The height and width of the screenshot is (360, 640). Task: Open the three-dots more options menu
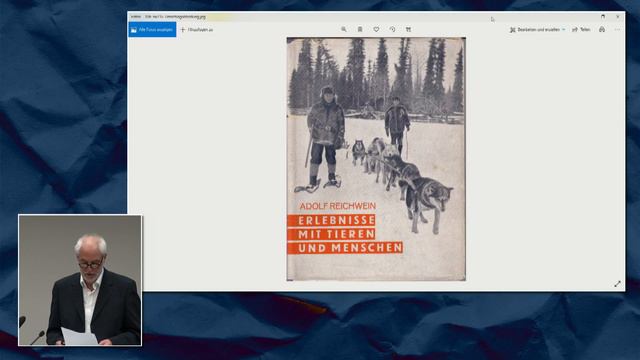click(x=617, y=30)
